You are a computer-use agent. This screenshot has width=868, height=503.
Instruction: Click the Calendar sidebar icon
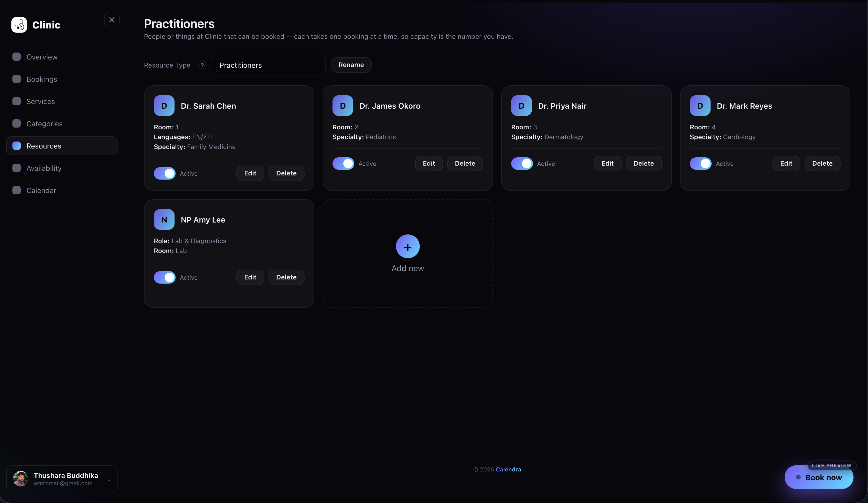tap(17, 190)
